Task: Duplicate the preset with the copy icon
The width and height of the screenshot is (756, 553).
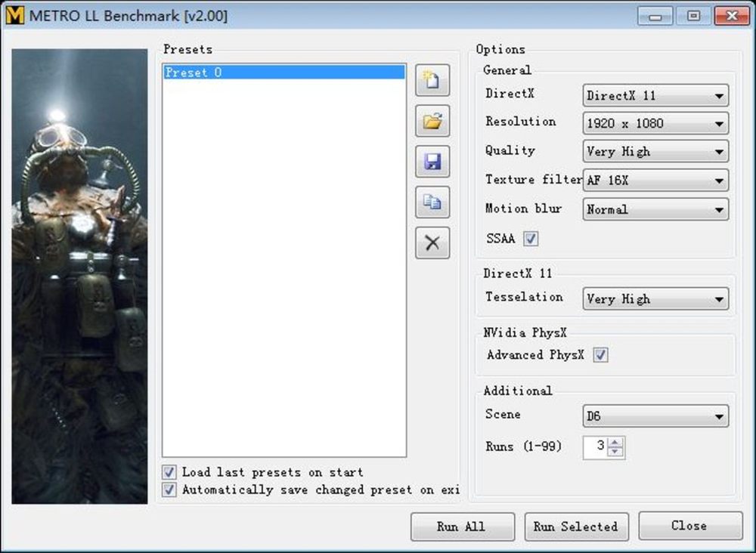Action: coord(432,202)
